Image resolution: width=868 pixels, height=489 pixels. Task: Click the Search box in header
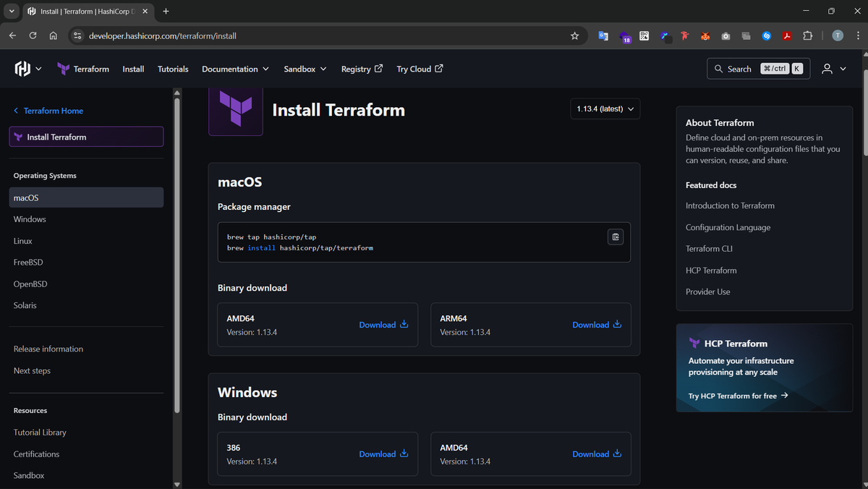757,69
